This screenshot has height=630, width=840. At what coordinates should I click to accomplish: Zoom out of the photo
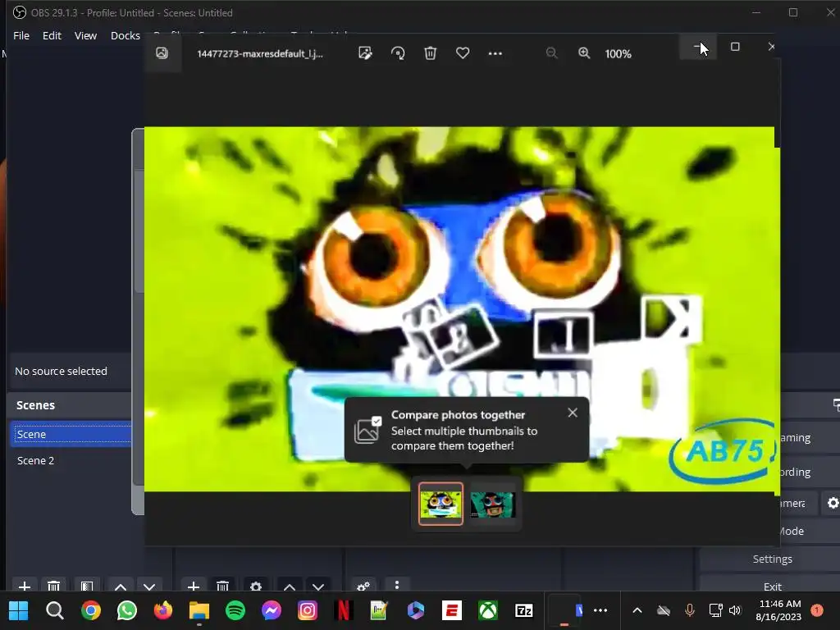click(552, 53)
